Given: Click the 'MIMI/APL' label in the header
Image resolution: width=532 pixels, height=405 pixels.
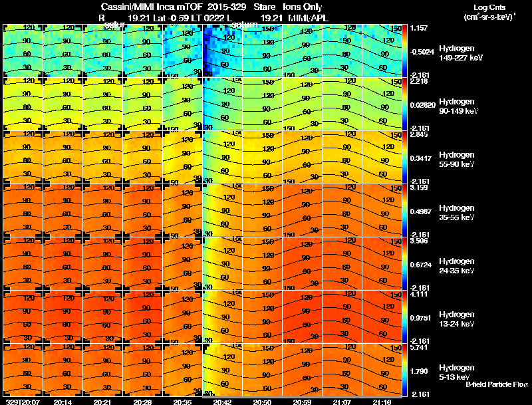Looking at the screenshot, I should (308, 18).
